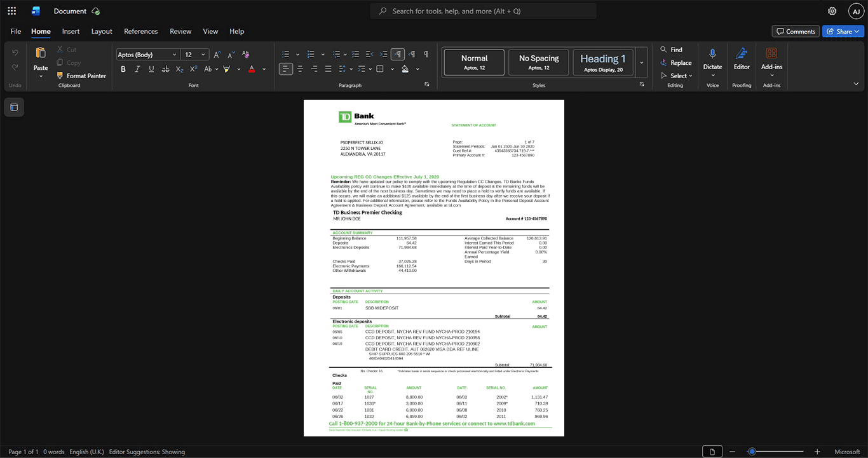
Task: Undo the last action
Action: [x=15, y=52]
